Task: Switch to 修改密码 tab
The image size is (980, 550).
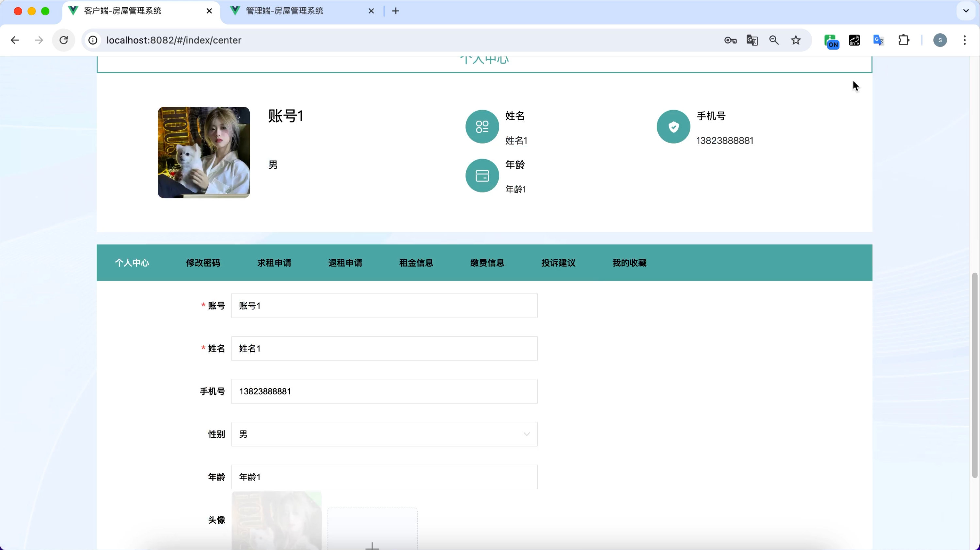Action: (x=203, y=263)
